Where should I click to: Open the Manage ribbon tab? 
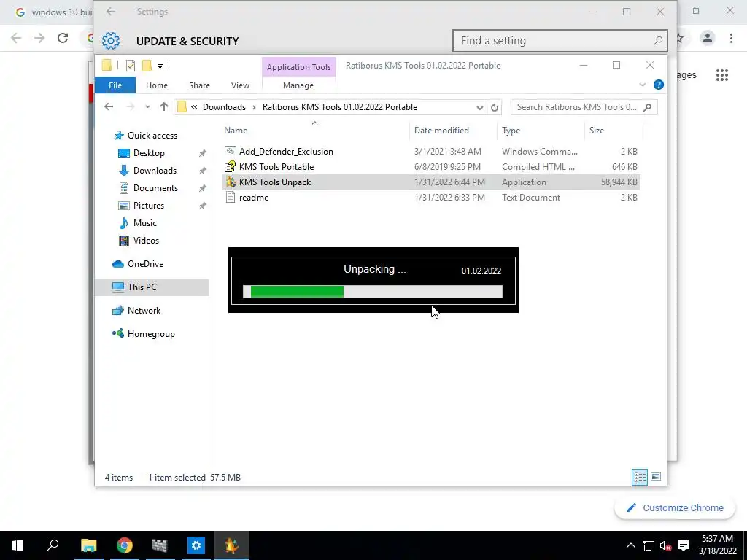(298, 85)
